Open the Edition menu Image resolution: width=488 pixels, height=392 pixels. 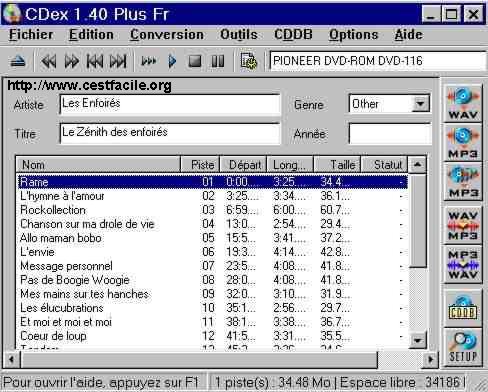(x=91, y=35)
